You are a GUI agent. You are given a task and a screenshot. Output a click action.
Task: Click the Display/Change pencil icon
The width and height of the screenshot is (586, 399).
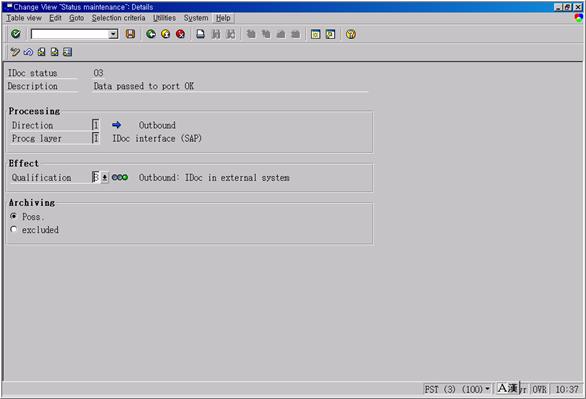pyautogui.click(x=15, y=52)
